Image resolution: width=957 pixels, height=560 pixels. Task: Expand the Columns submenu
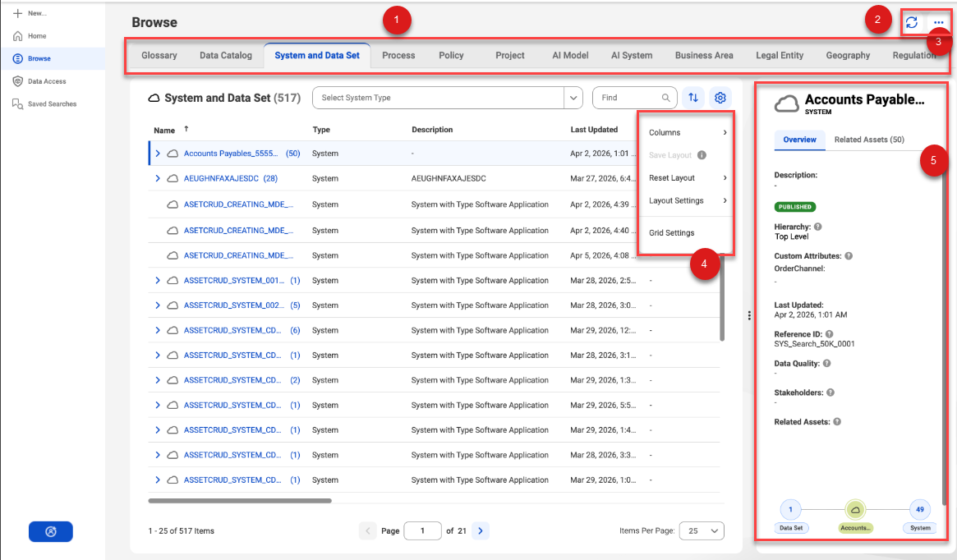687,132
